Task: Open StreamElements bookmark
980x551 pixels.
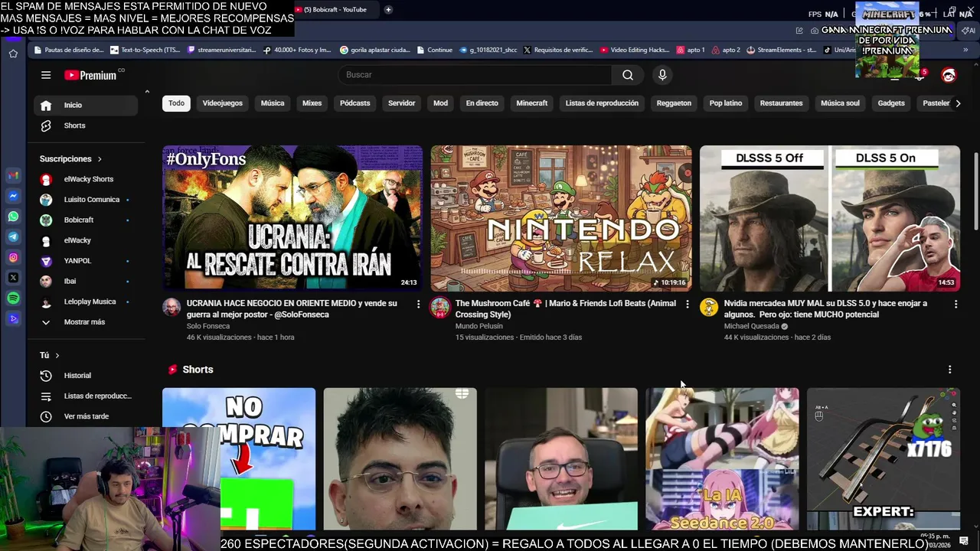Action: pos(781,50)
